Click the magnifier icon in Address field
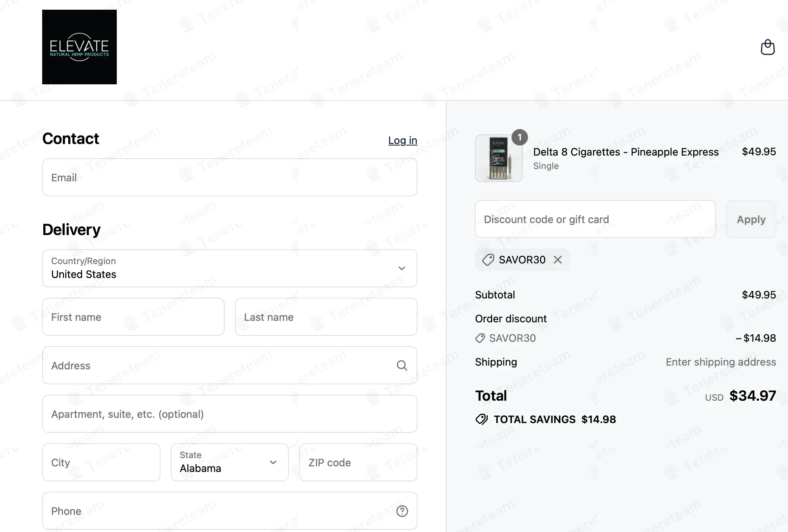The height and width of the screenshot is (532, 788). (x=401, y=366)
